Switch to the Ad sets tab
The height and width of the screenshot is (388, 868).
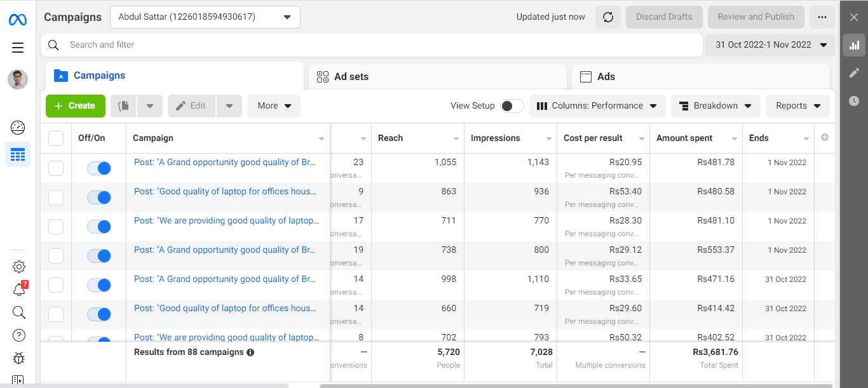coord(438,77)
